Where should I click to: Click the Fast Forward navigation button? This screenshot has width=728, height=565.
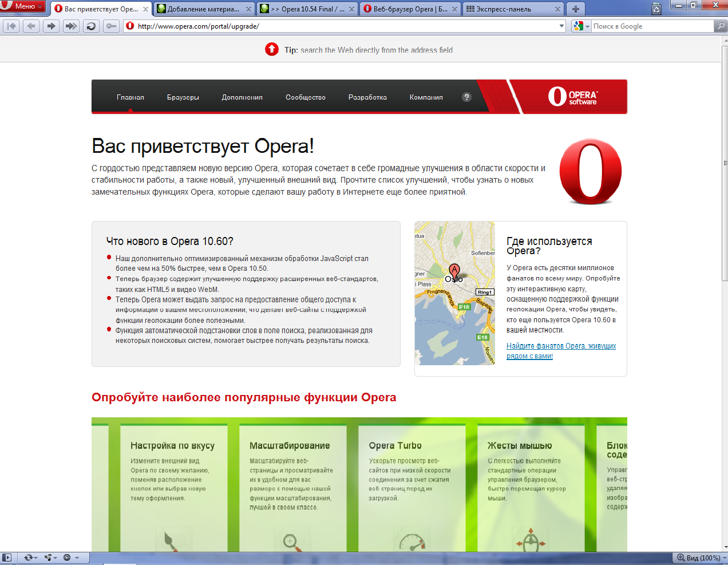72,26
